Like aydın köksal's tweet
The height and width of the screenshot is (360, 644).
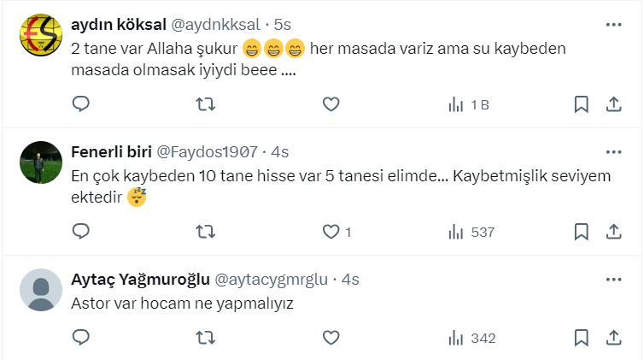pyautogui.click(x=331, y=104)
